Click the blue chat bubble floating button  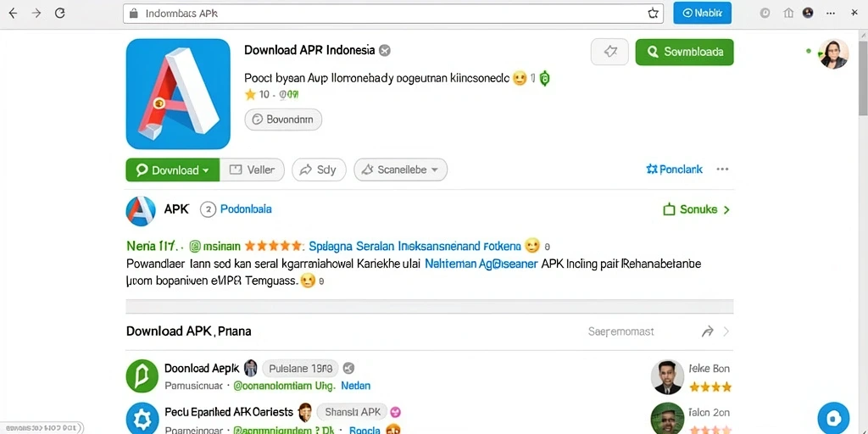(x=833, y=418)
